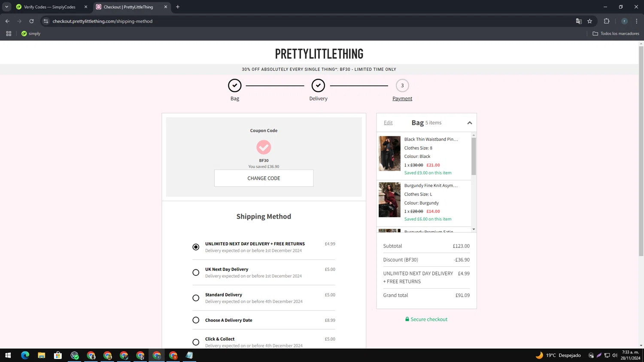Click the CHANGE CODE button
This screenshot has width=644, height=362.
pos(264,178)
